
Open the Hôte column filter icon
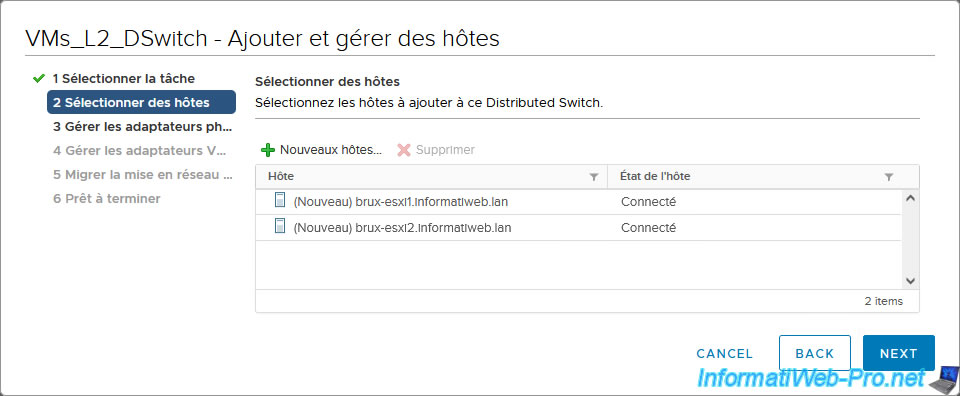[x=593, y=177]
